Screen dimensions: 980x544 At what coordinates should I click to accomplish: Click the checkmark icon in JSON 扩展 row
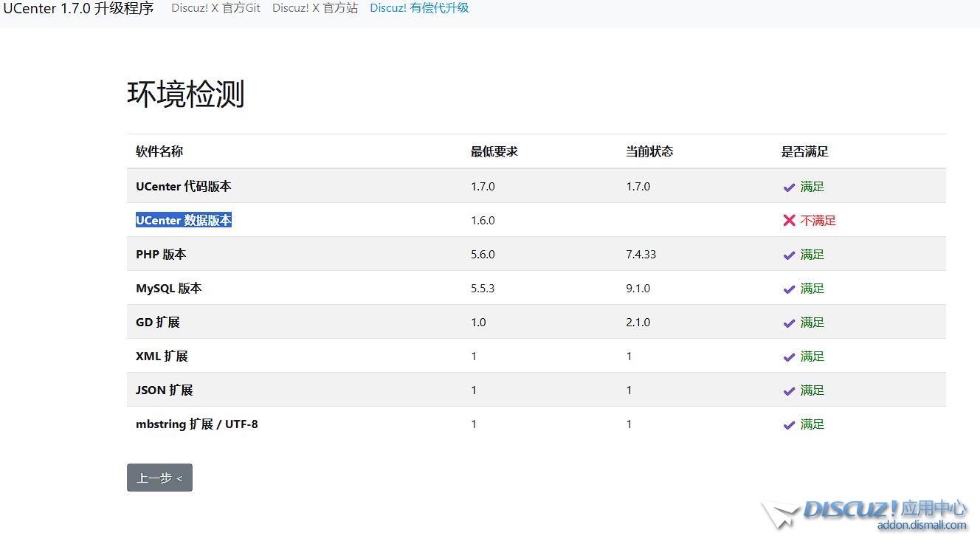tap(789, 391)
